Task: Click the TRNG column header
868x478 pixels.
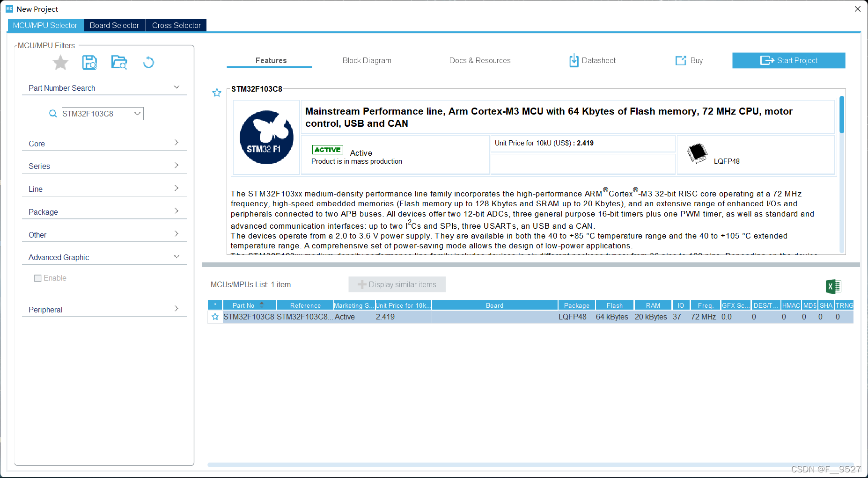Action: [x=844, y=305]
